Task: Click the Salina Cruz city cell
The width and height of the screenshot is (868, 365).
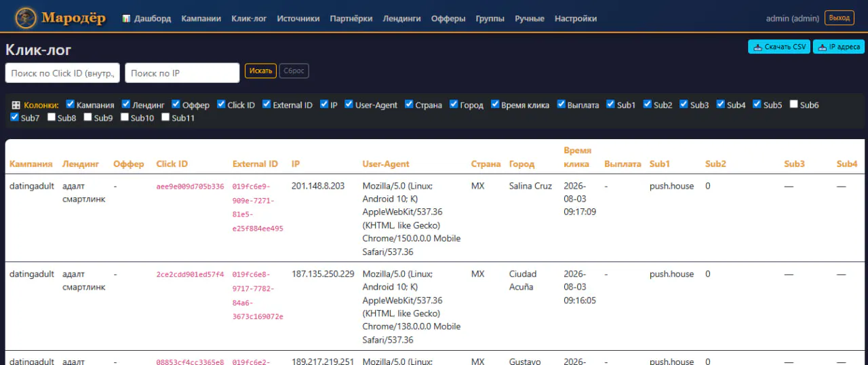Action: 530,186
